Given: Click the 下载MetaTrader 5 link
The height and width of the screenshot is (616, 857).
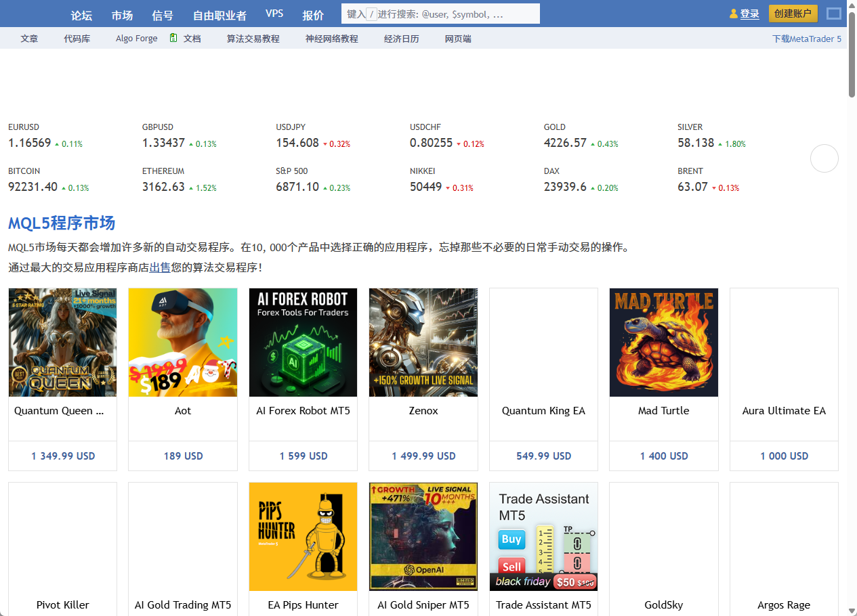Looking at the screenshot, I should (x=806, y=39).
